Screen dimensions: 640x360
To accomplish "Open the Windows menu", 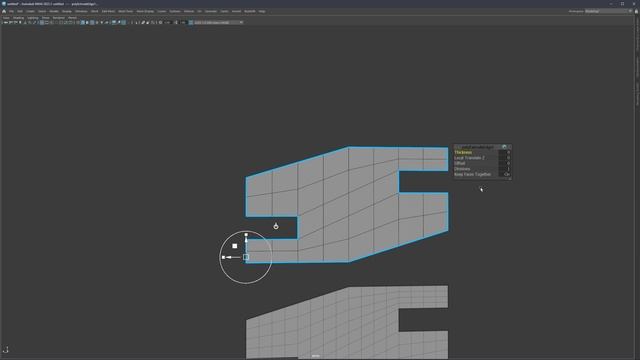I will click(81, 11).
